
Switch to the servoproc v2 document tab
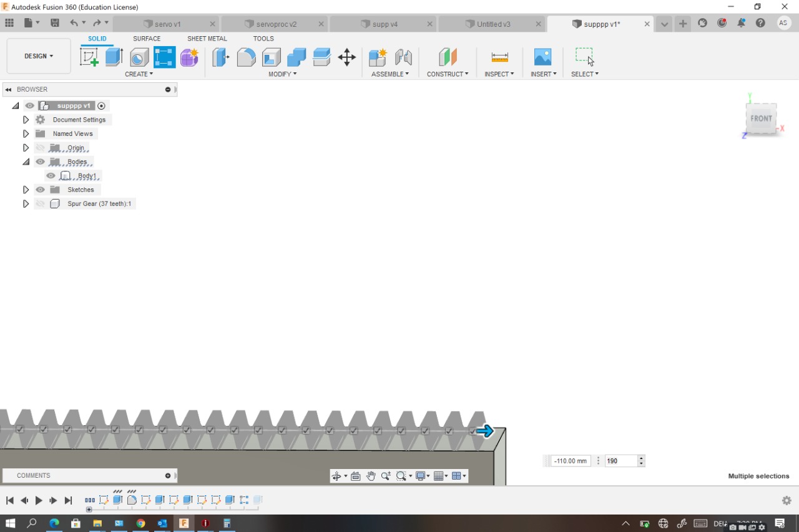(x=276, y=24)
